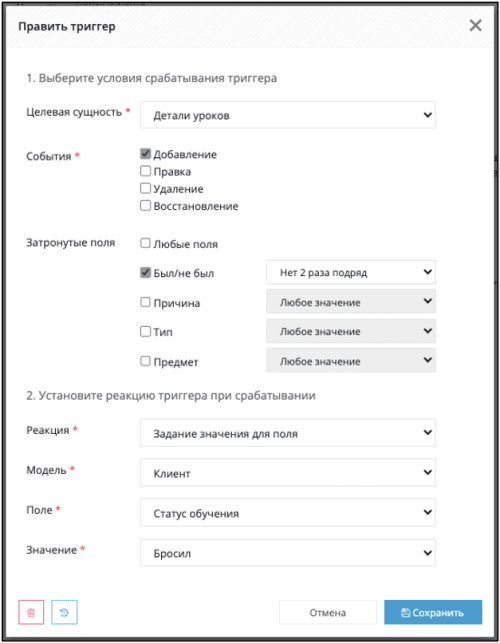Expand the Поле dropdown Статус обучения
This screenshot has width=500, height=643.
pos(288,513)
